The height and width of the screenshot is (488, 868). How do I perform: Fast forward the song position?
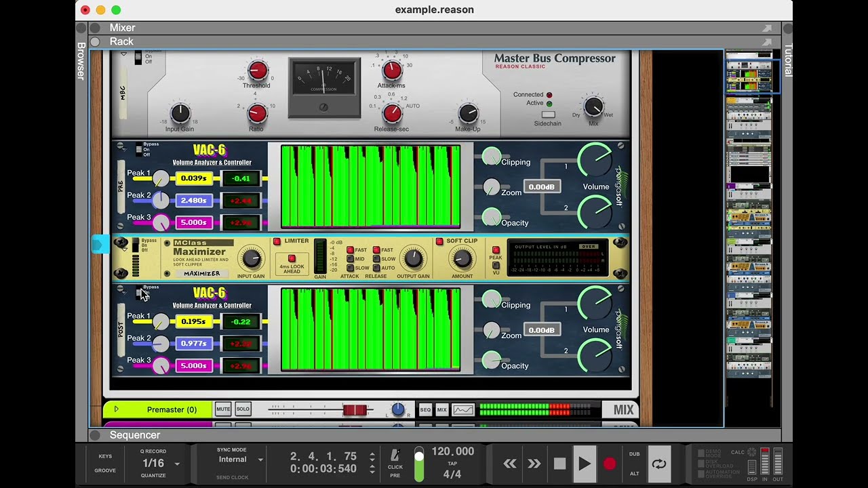pos(534,464)
